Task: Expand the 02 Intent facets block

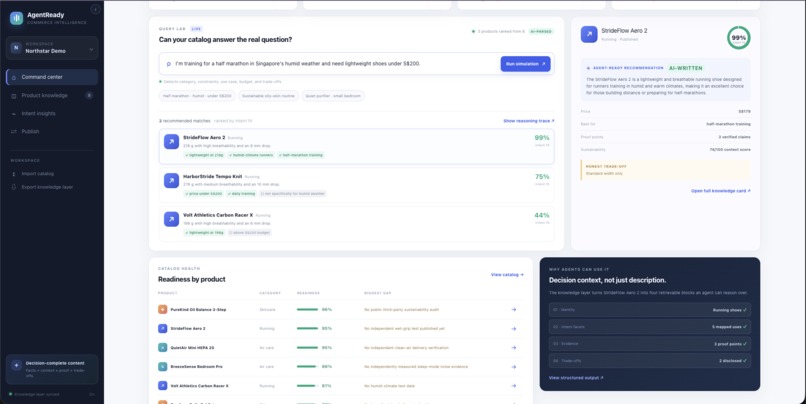Action: [650, 327]
